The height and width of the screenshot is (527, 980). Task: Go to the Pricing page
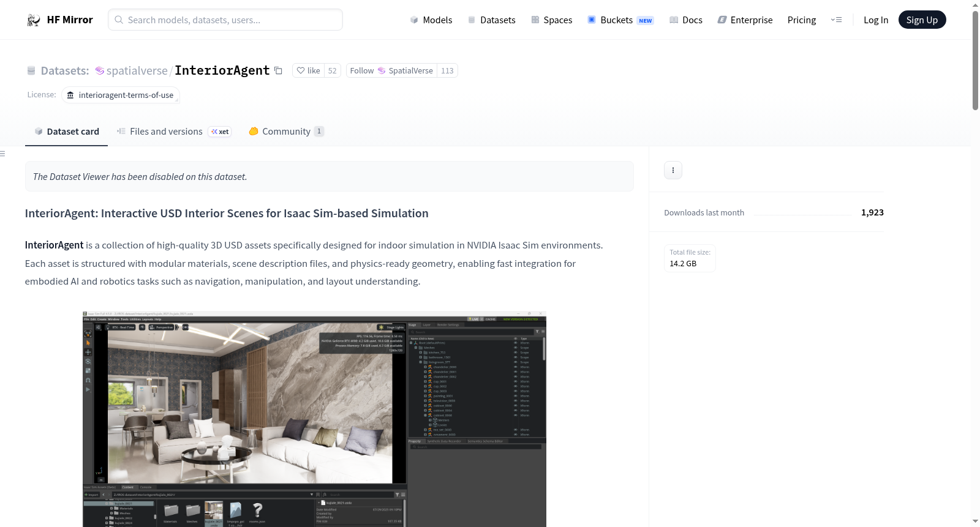click(802, 20)
